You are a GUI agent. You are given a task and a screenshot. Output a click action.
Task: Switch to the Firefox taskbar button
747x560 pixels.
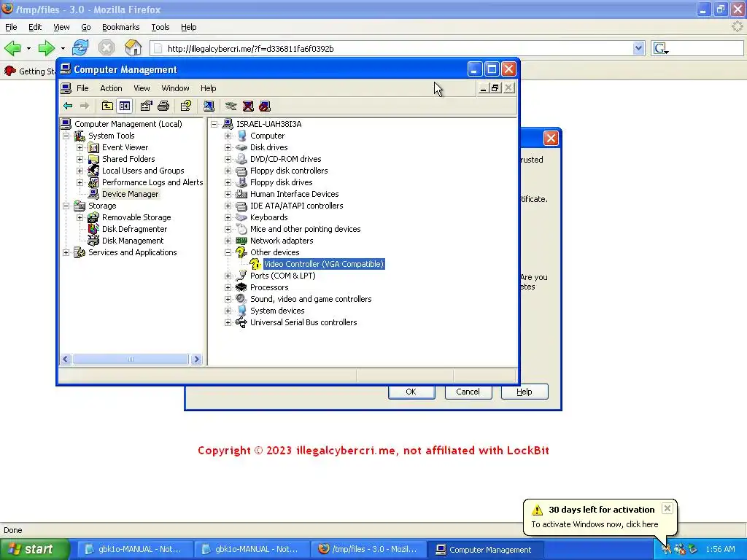pyautogui.click(x=368, y=549)
